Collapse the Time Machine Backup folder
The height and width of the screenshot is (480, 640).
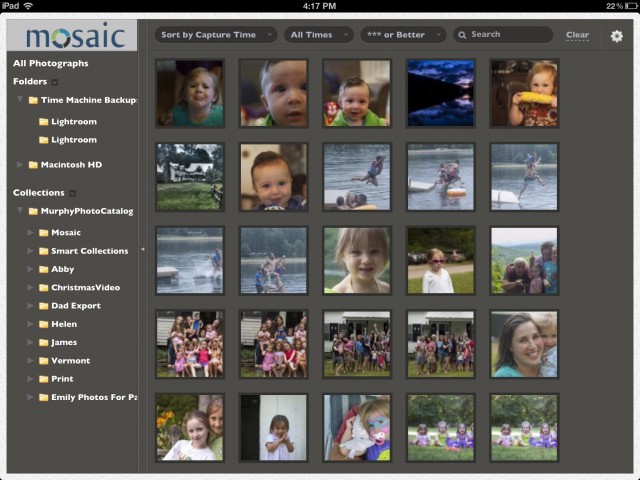pos(20,100)
